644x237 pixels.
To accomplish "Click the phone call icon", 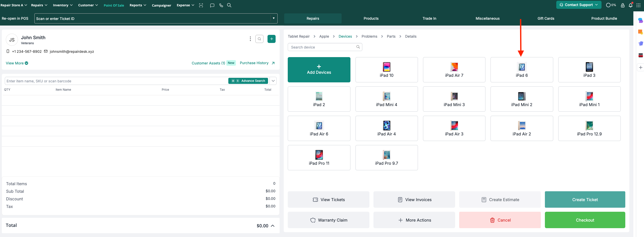I will pyautogui.click(x=221, y=5).
